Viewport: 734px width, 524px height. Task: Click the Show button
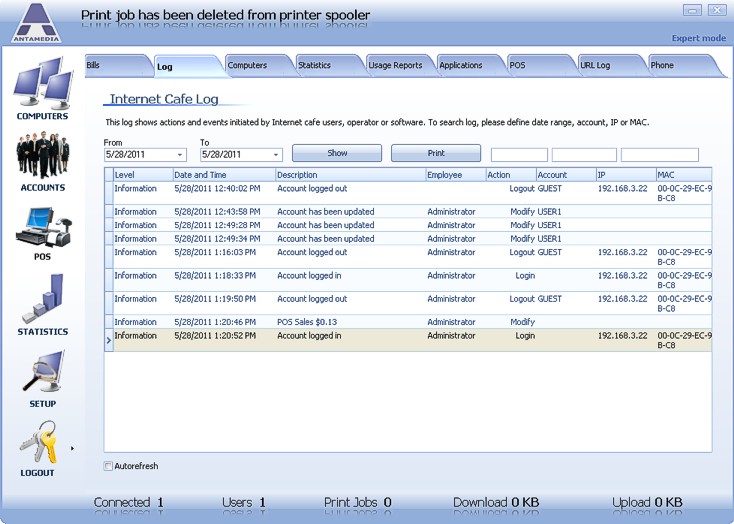click(337, 153)
